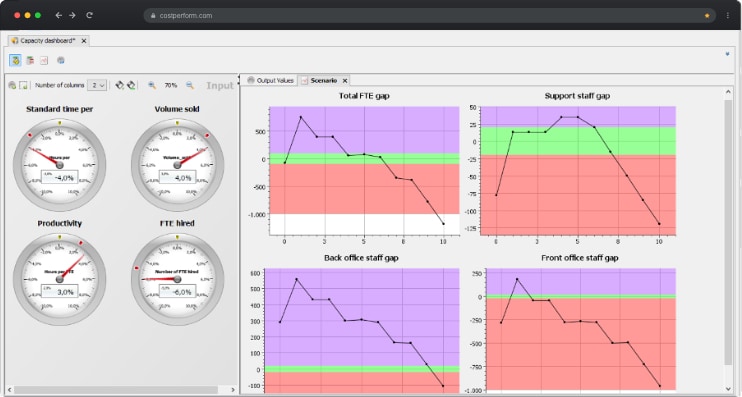Click the highlighted gold medal toolbar icon
The height and width of the screenshot is (397, 742).
[15, 60]
